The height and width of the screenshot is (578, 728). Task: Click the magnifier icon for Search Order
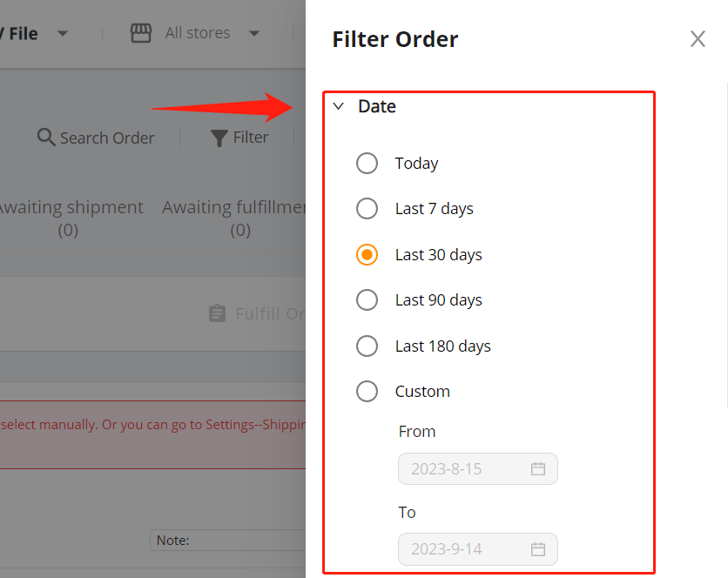[46, 138]
